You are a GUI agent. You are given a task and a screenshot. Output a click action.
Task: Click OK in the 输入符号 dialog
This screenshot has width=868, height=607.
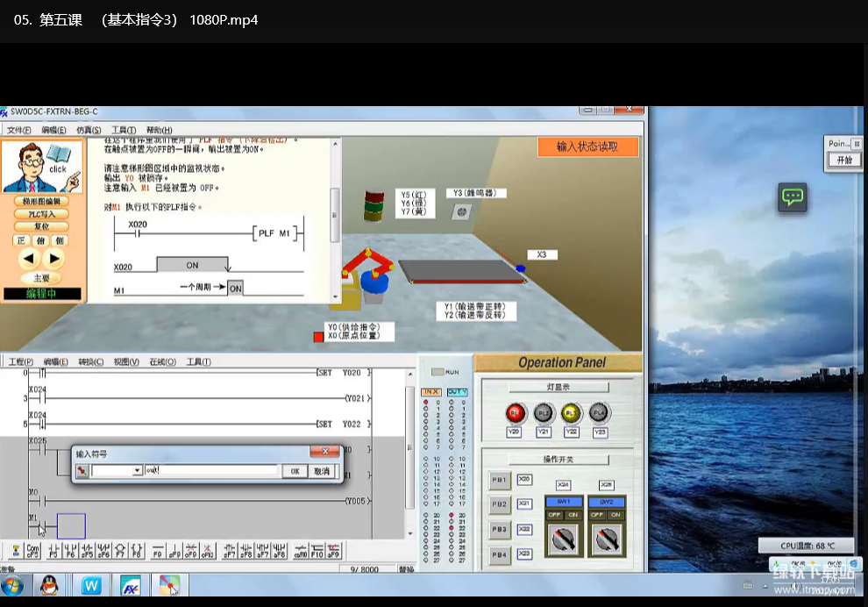coord(295,471)
